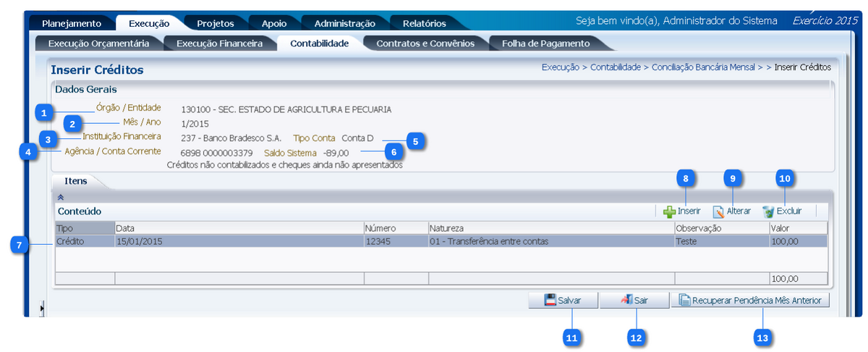Click the Valor column header

796,228
